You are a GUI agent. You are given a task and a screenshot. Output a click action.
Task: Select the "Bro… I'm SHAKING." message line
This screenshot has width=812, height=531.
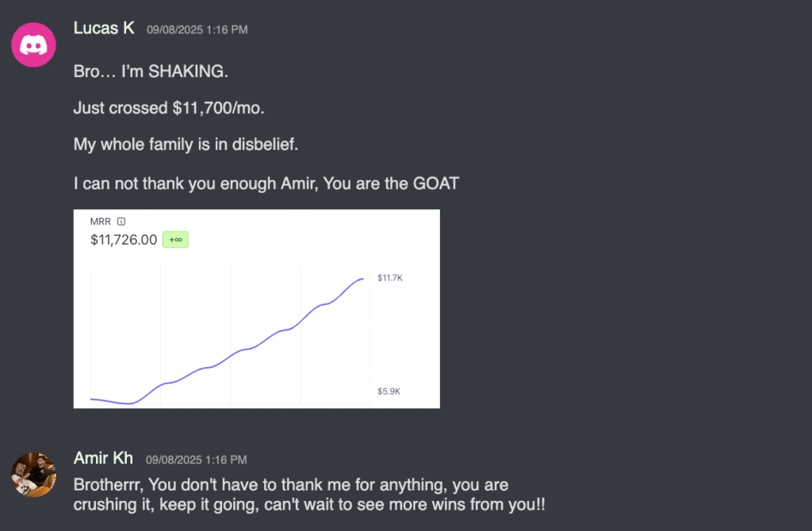click(x=151, y=71)
